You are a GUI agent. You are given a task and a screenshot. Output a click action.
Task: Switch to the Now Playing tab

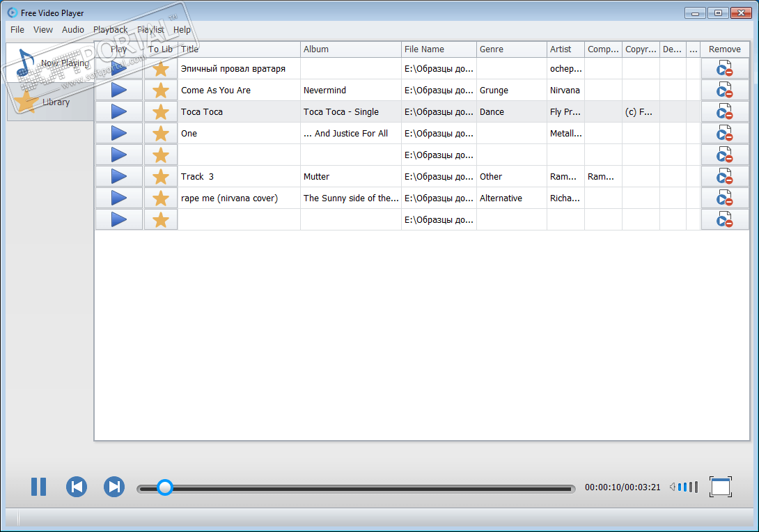pos(50,63)
